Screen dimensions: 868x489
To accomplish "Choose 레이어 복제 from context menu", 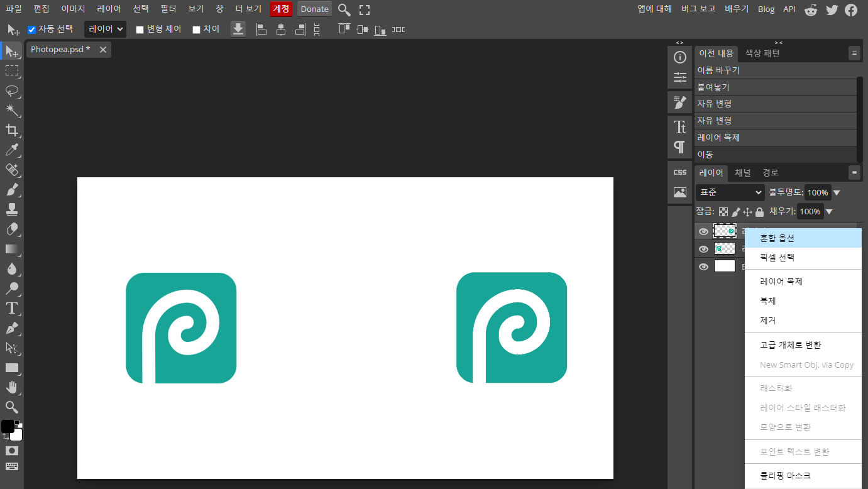I will tap(803, 282).
